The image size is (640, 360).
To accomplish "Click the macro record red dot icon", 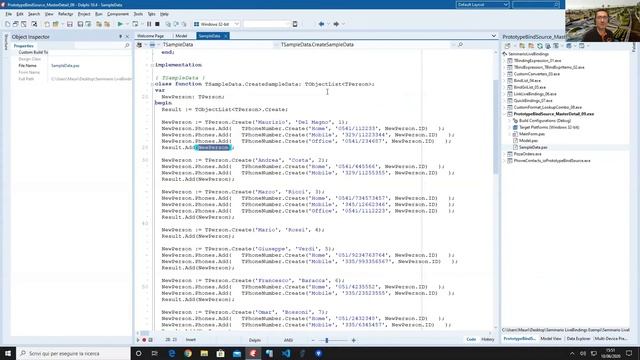I will [144, 340].
